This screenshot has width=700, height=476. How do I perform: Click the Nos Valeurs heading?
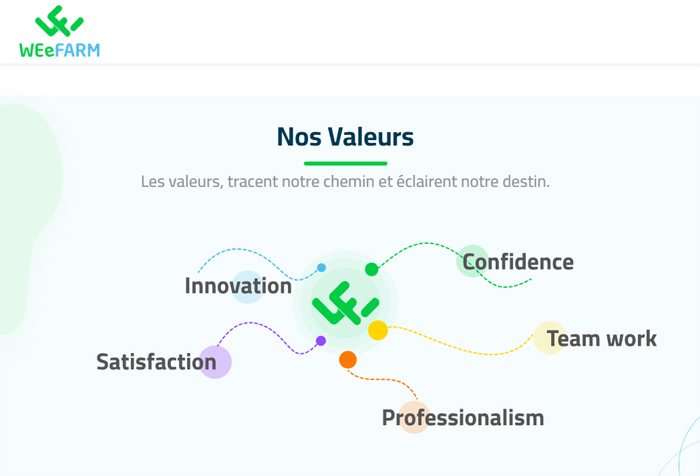pyautogui.click(x=345, y=137)
